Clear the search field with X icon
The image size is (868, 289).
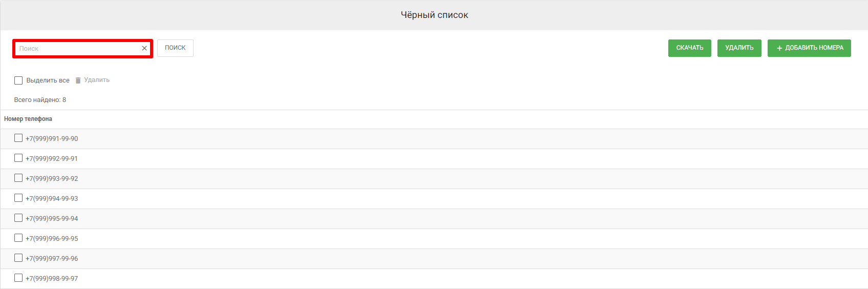click(144, 48)
